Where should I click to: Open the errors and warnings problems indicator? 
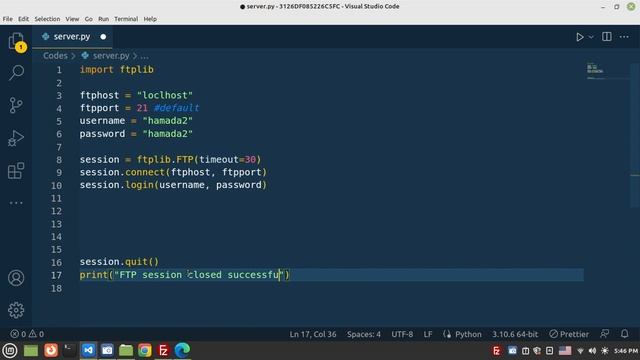pyautogui.click(x=27, y=334)
